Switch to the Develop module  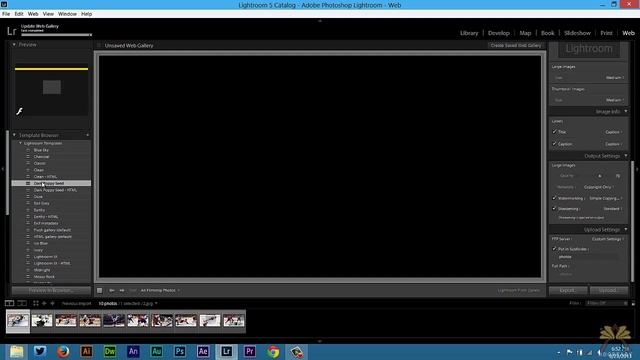[x=499, y=33]
